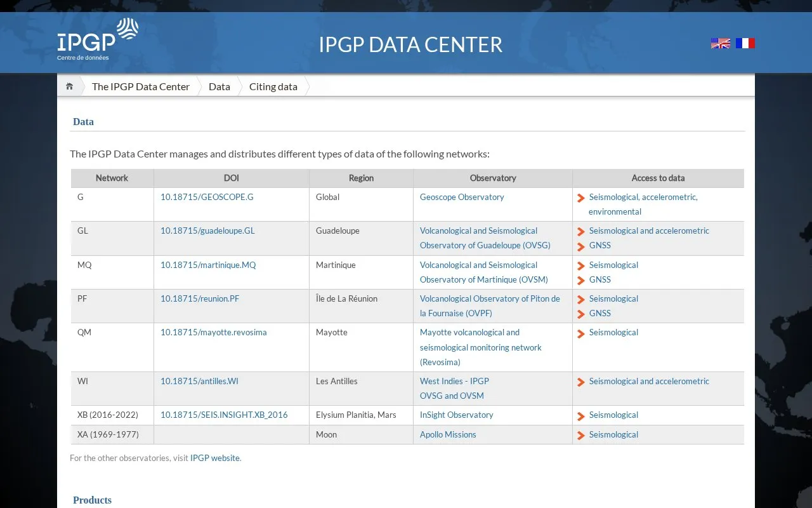
Task: Access Guadeloupe GNSS data
Action: point(600,245)
